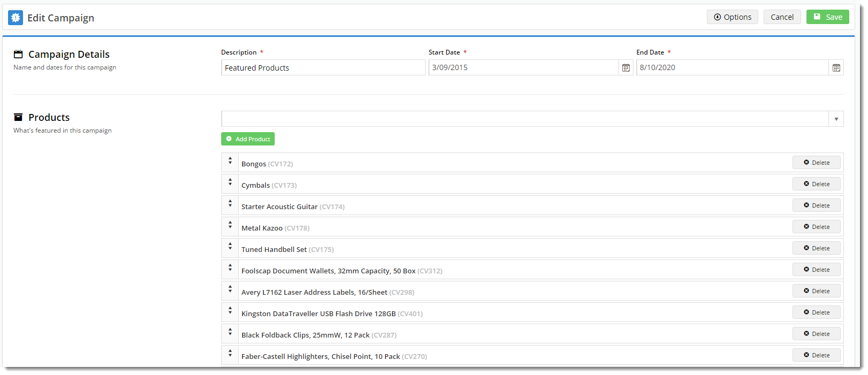The image size is (868, 375).
Task: Open the Options menu
Action: (732, 17)
